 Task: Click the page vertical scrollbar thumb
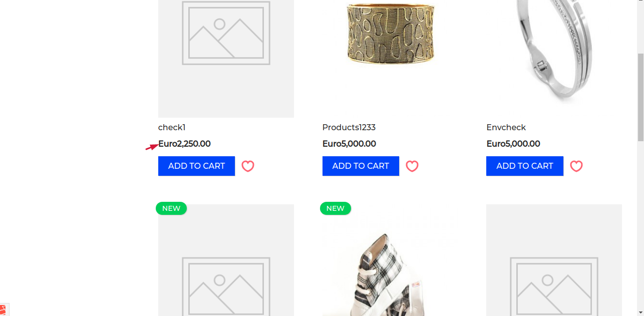tap(640, 97)
